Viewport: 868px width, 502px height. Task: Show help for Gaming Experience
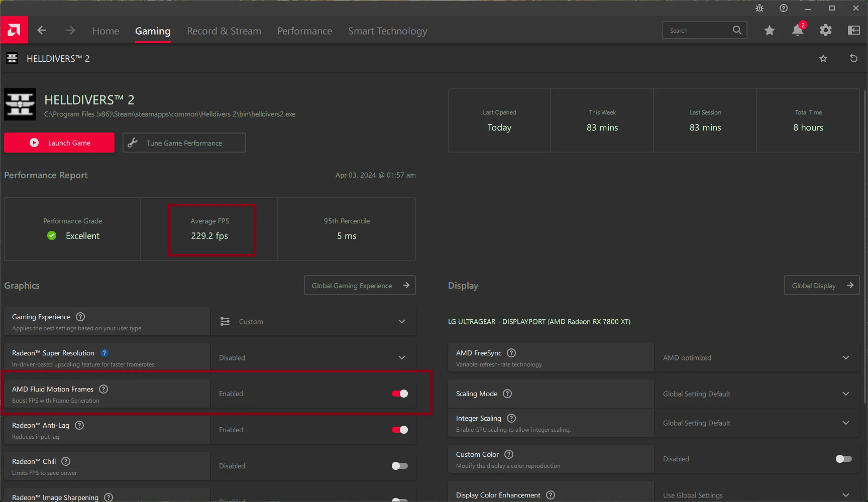click(80, 317)
